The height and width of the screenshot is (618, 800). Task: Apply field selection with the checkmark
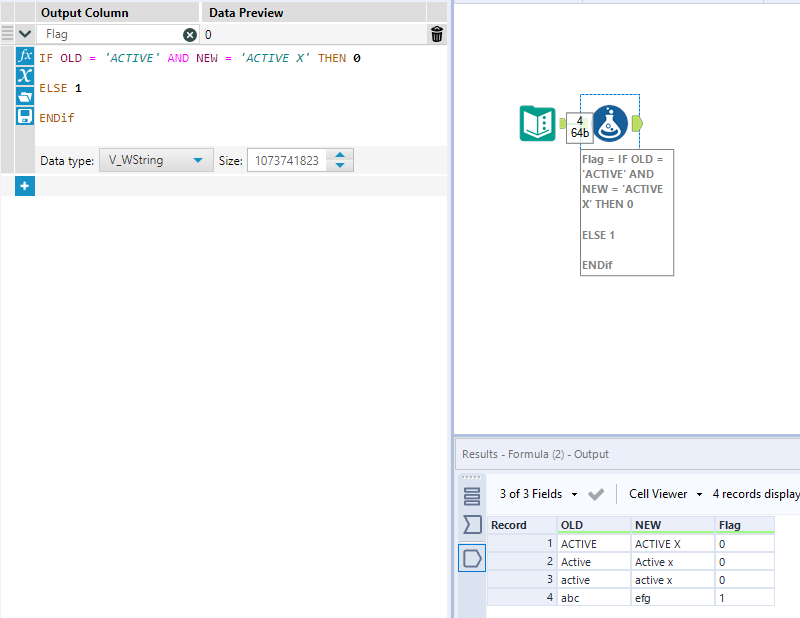[x=597, y=493]
